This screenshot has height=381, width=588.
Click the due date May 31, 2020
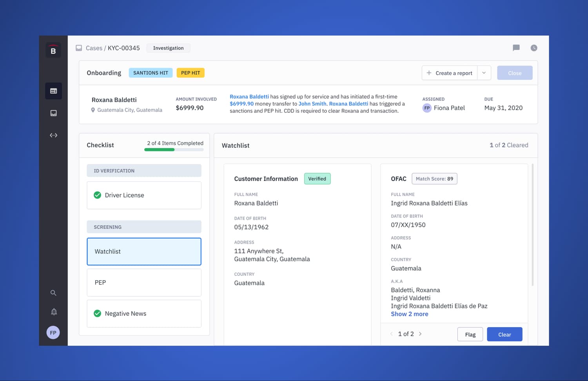[x=503, y=108]
